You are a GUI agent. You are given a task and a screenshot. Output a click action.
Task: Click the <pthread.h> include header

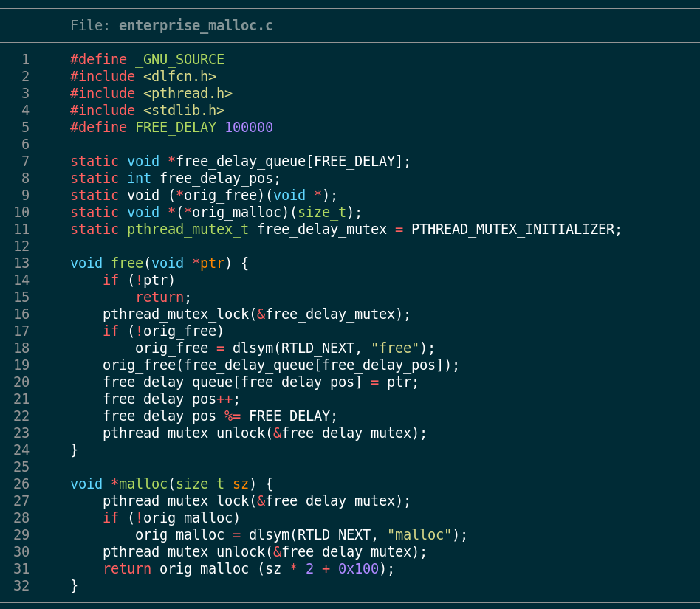188,94
